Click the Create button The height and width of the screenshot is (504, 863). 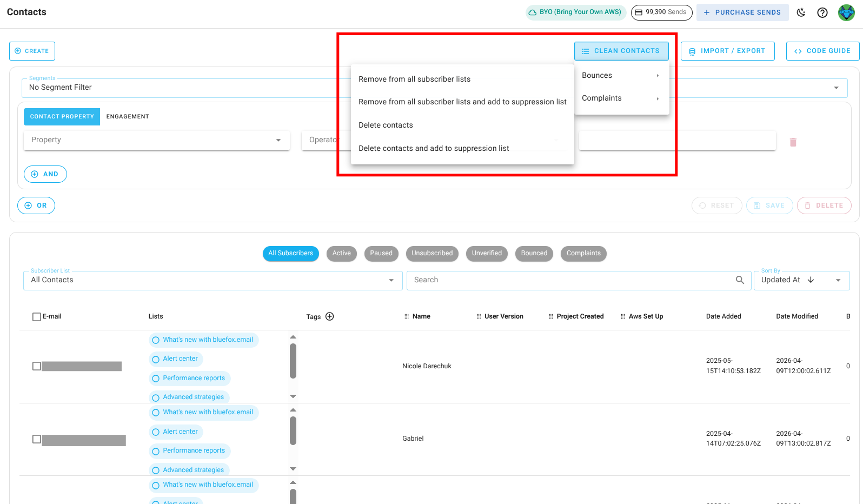tap(32, 51)
